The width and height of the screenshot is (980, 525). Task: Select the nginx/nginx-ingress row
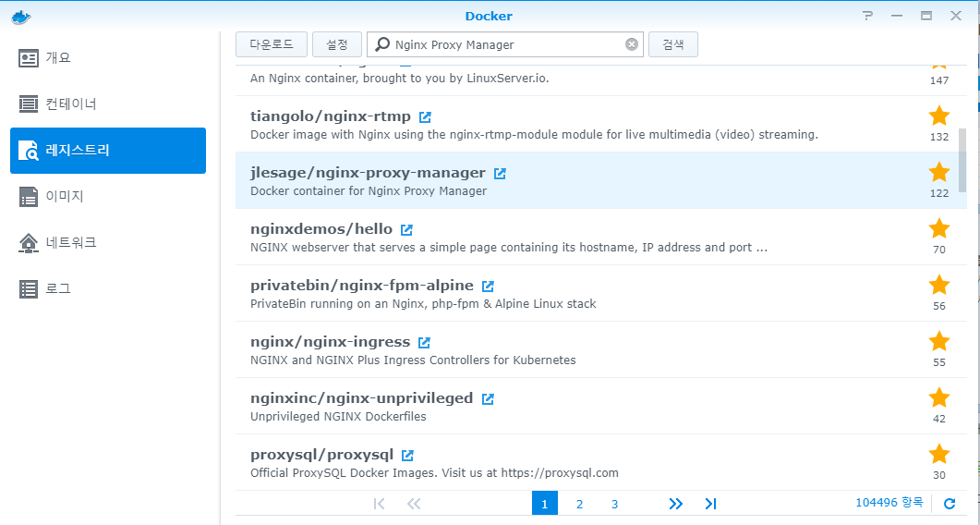[600, 349]
